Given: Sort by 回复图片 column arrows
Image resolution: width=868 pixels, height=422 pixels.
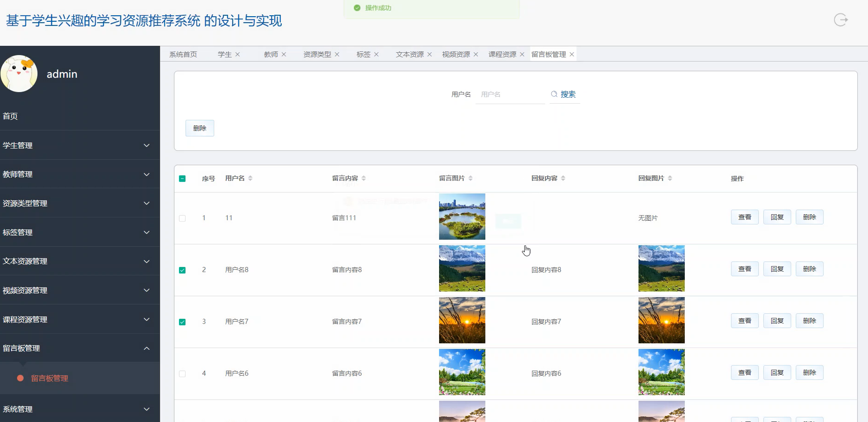Looking at the screenshot, I should tap(670, 178).
